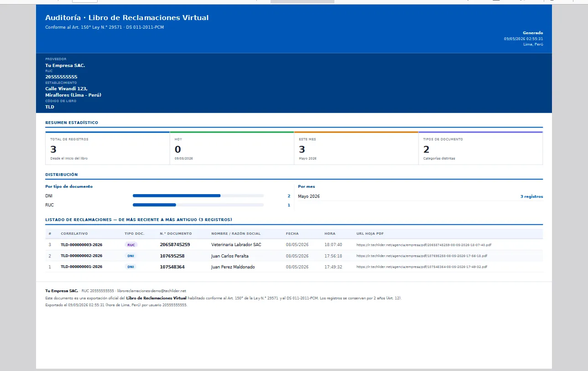Image resolution: width=588 pixels, height=371 pixels.
Task: Click "Lima, Perú" in the header
Action: [533, 44]
